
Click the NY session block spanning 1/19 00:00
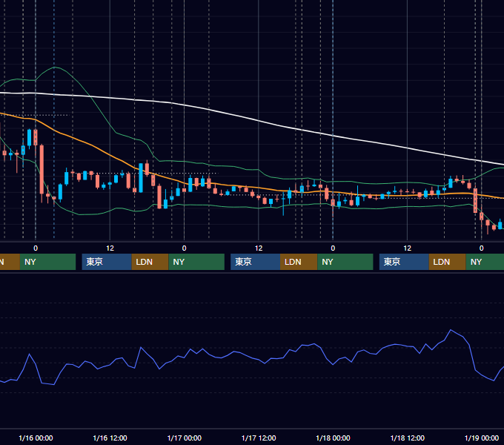click(x=485, y=262)
